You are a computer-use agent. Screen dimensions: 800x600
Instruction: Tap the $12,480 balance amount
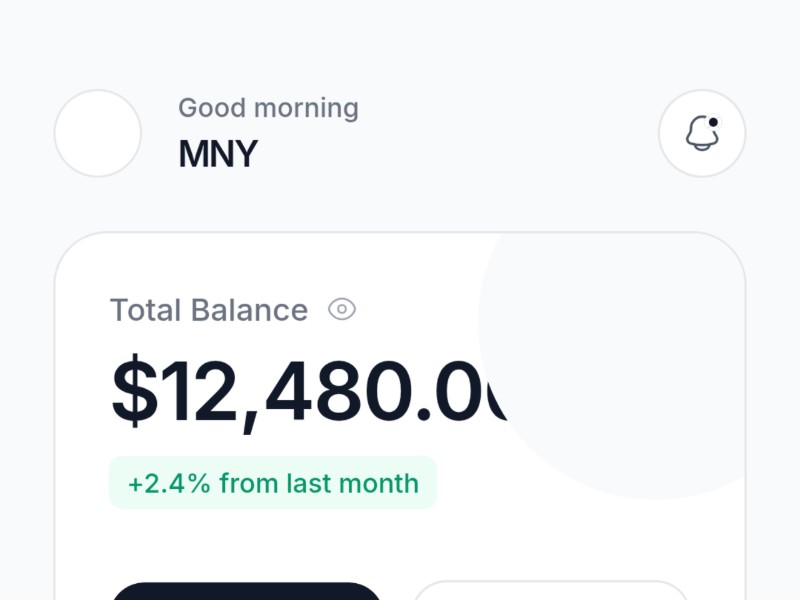tap(310, 392)
